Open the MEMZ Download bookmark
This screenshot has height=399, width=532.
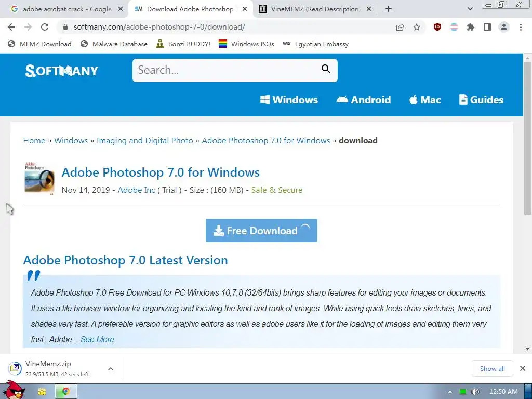tap(39, 44)
